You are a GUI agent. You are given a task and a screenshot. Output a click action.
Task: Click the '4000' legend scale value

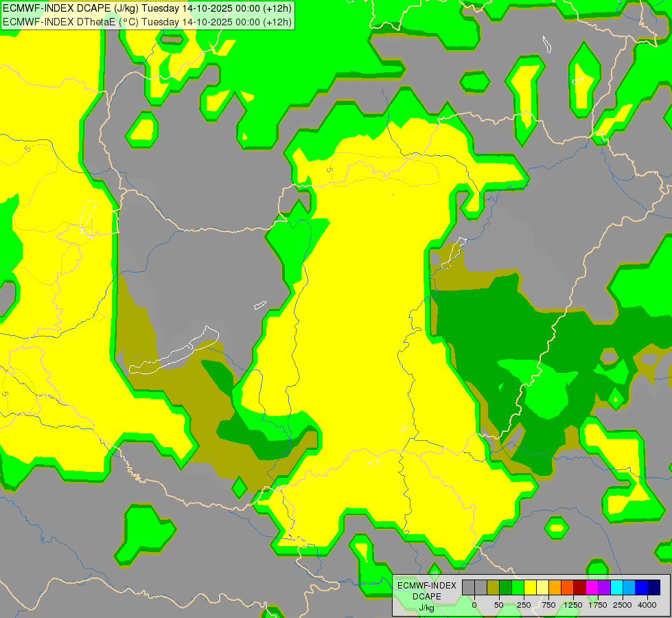[647, 605]
